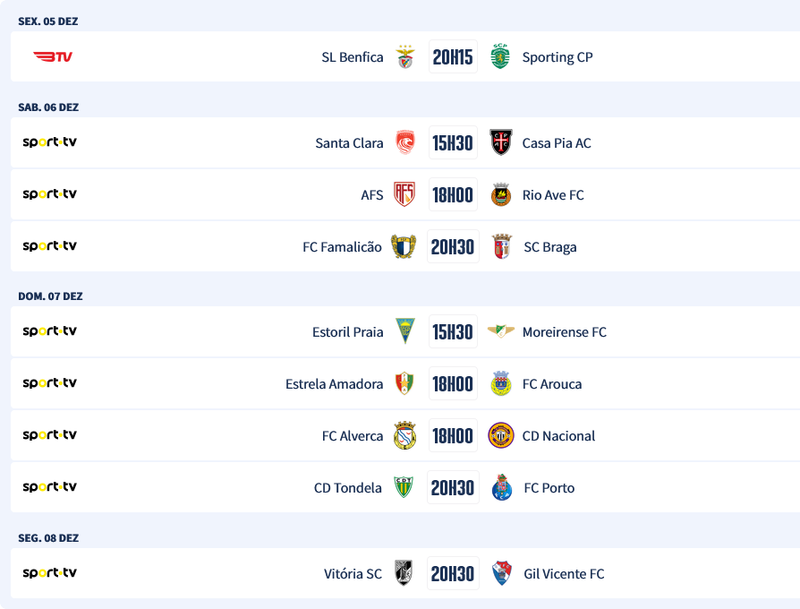The width and height of the screenshot is (800, 609).
Task: Select the CD Nacional team name
Action: pyautogui.click(x=558, y=436)
